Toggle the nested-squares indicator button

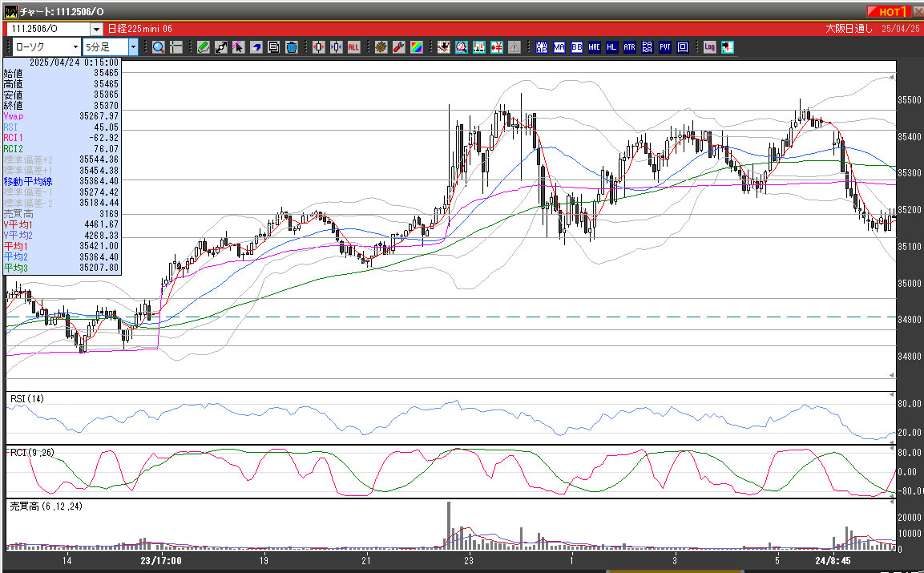pos(683,47)
